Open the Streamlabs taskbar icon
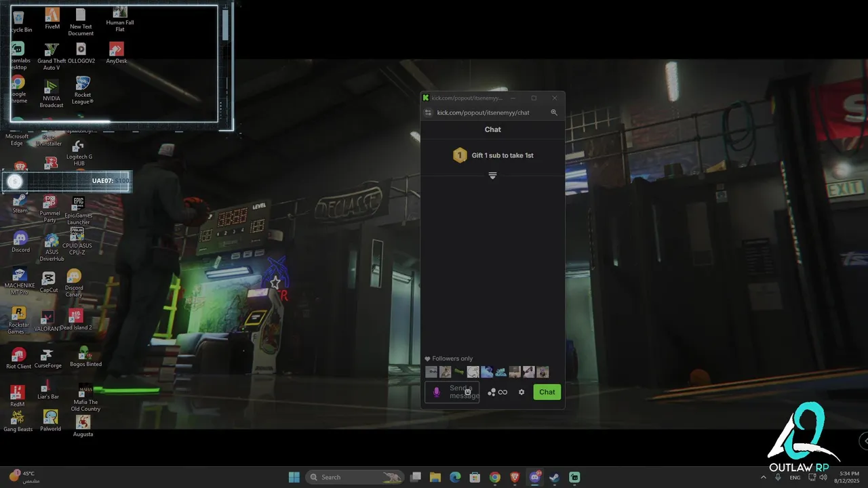The image size is (868, 488). pyautogui.click(x=574, y=477)
